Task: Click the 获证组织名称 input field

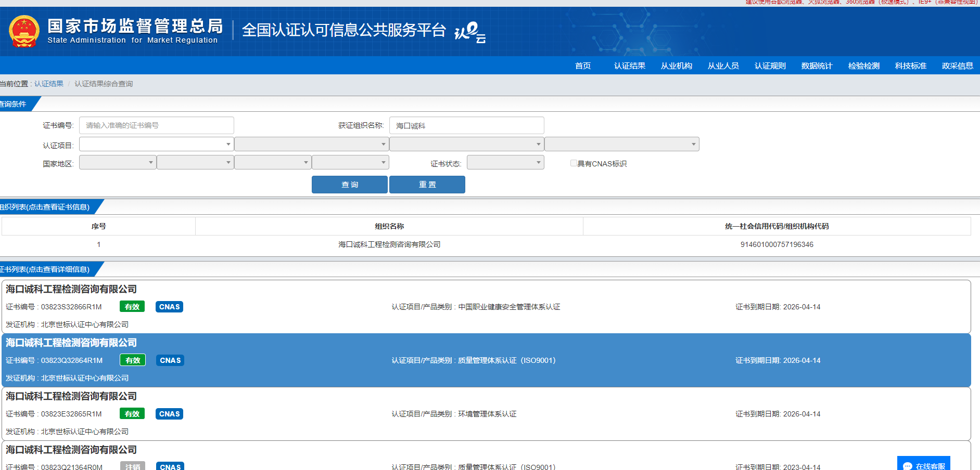Action: (x=466, y=125)
